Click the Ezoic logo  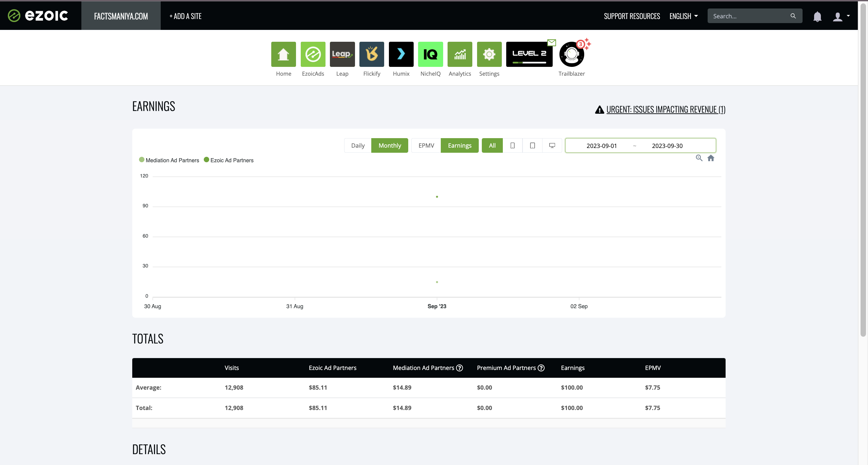(38, 16)
